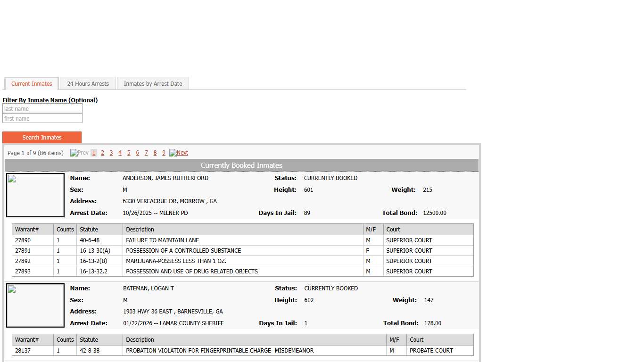Go to results page 5

point(129,153)
